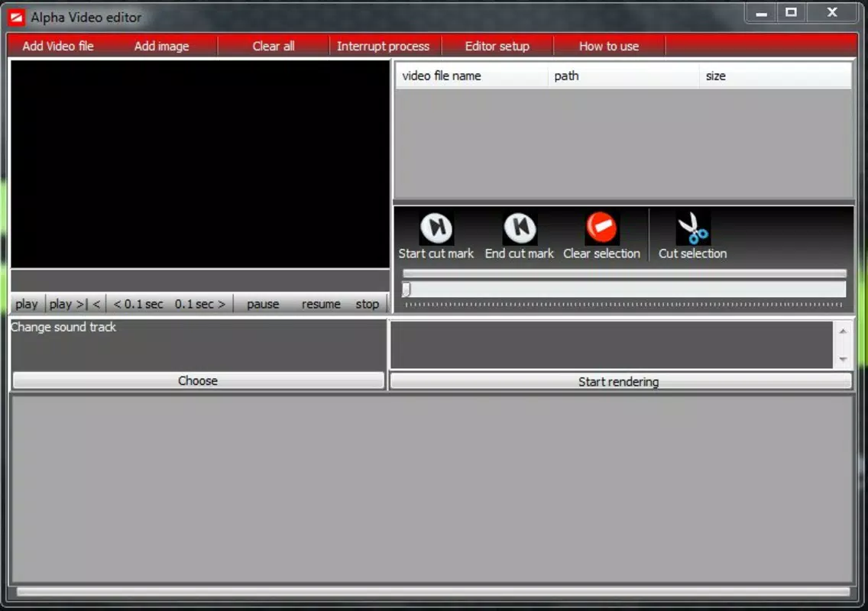Minimize the Alpha Video editor window
The height and width of the screenshot is (611, 868).
pyautogui.click(x=762, y=13)
